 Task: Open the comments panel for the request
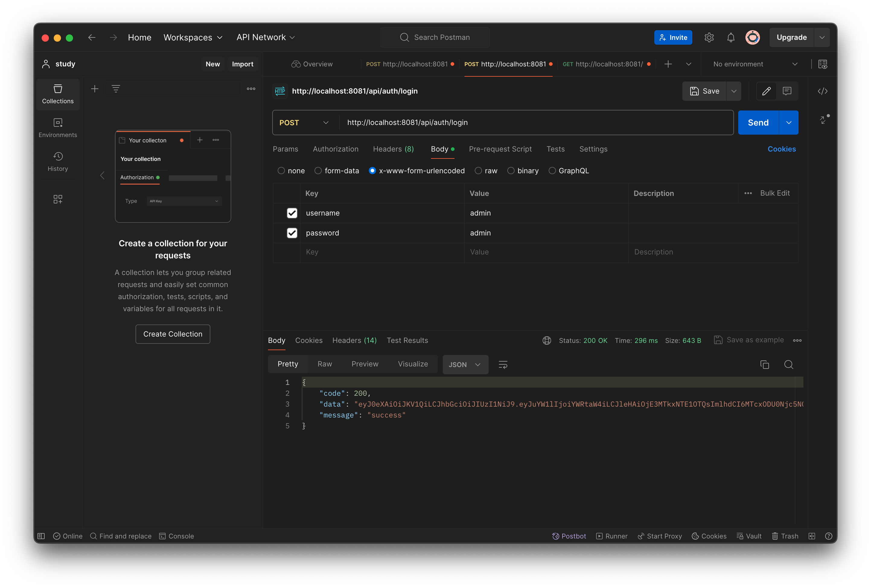click(x=787, y=91)
